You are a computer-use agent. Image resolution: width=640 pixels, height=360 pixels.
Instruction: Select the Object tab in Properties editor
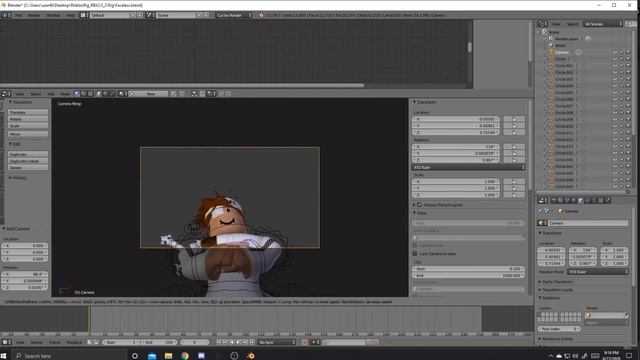click(x=581, y=200)
